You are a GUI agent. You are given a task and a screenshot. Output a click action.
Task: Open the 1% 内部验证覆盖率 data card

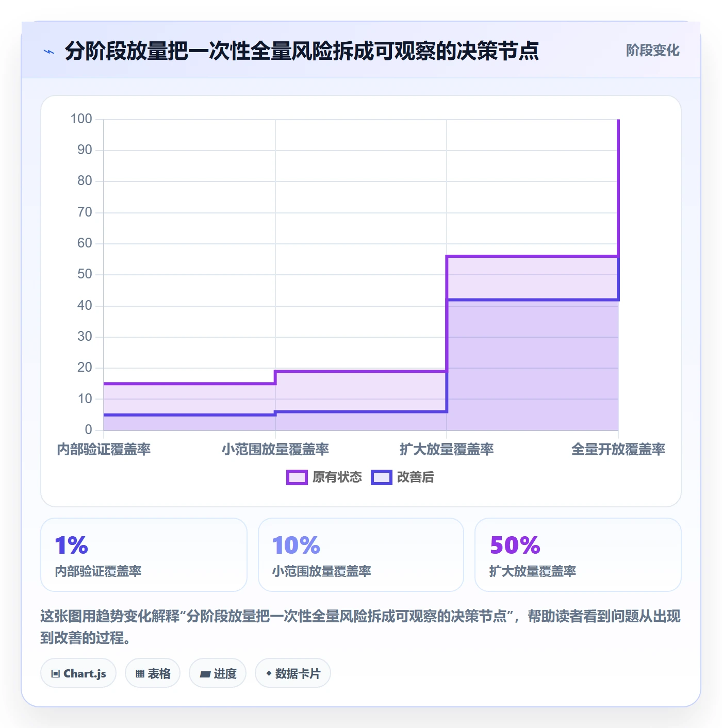[x=144, y=555]
